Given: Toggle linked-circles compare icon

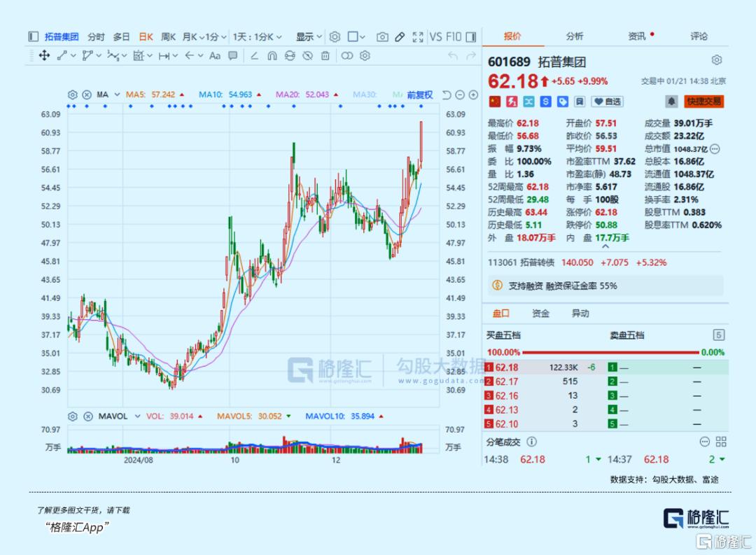Looking at the screenshot, I should click(346, 56).
